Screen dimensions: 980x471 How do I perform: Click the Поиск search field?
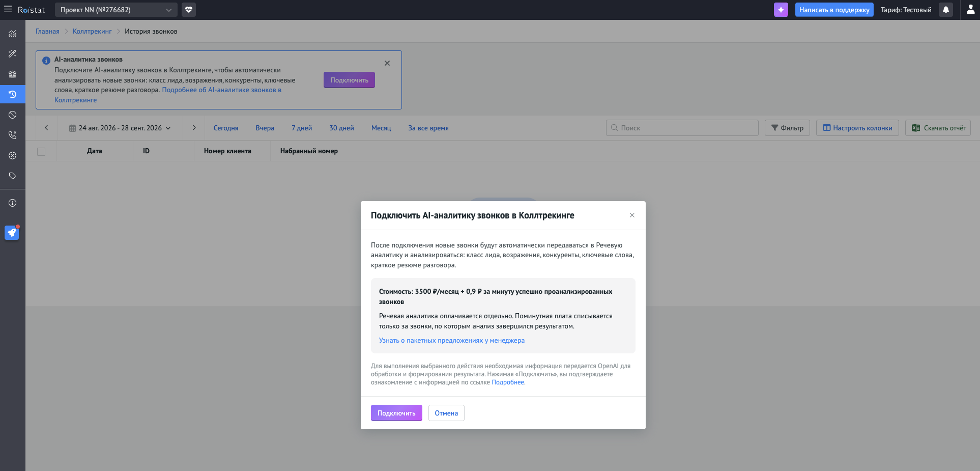tap(682, 128)
